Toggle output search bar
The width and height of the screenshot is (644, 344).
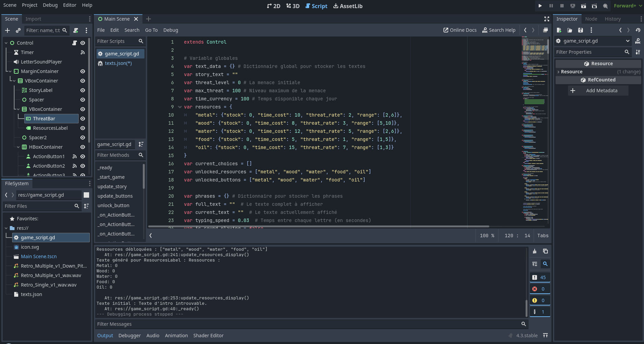pos(545,264)
